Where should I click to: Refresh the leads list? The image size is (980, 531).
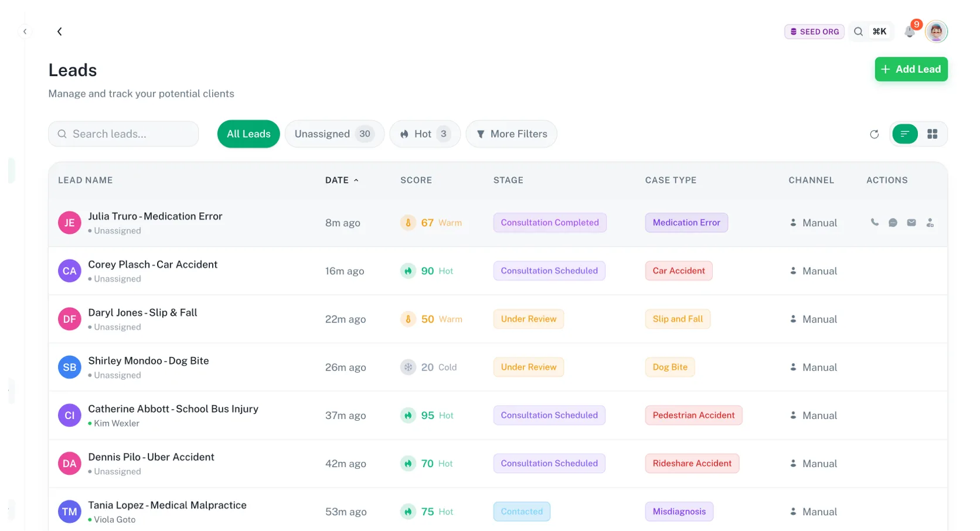874,134
